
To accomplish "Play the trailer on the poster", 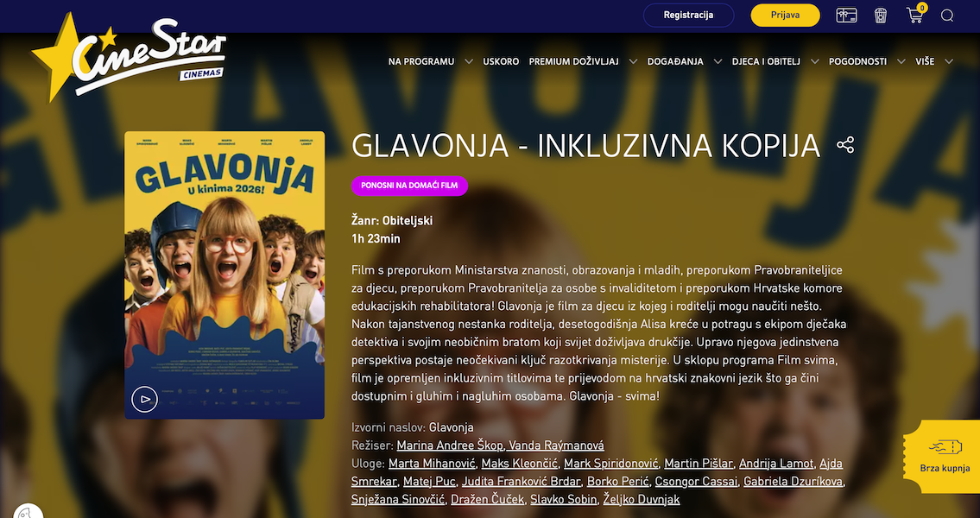I will (x=144, y=399).
